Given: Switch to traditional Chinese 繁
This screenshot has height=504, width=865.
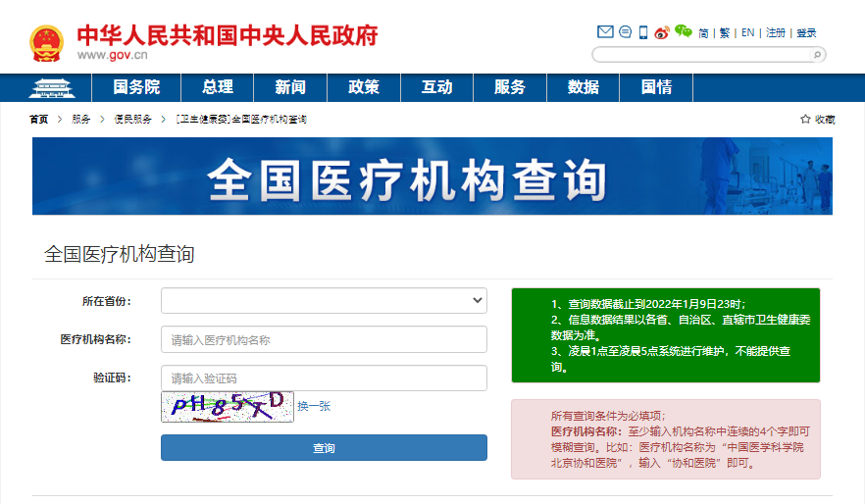Looking at the screenshot, I should pyautogui.click(x=725, y=33).
